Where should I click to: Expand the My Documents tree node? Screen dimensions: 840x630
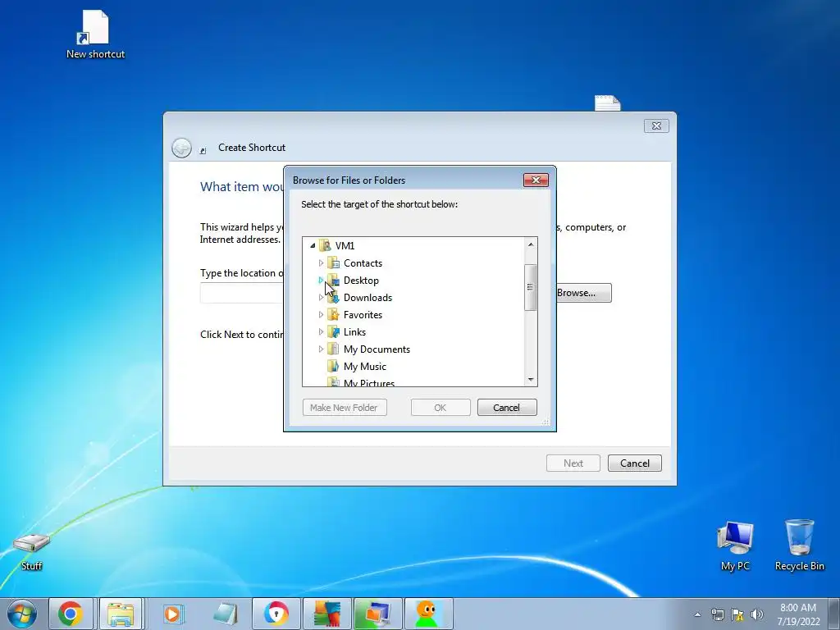[321, 349]
